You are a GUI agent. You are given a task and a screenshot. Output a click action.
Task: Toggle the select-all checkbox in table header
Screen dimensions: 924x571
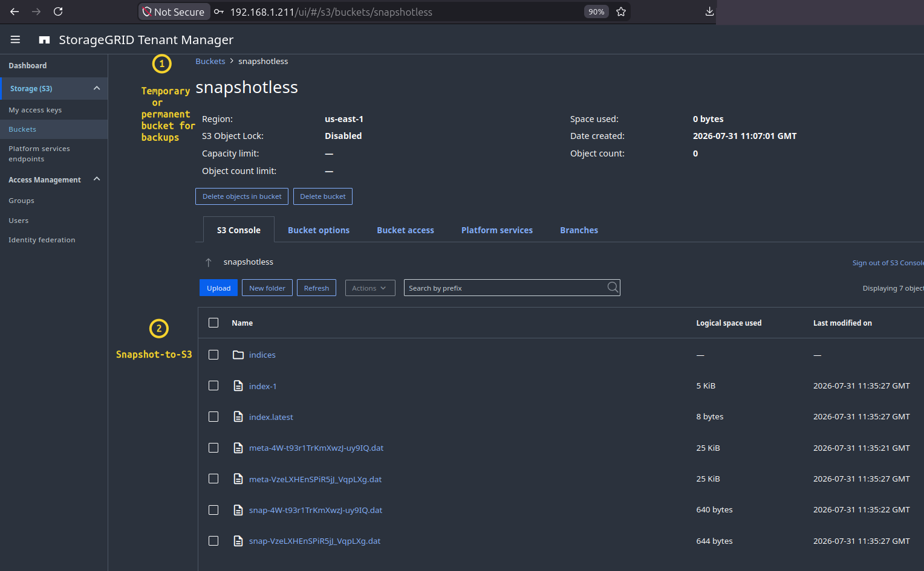click(213, 323)
